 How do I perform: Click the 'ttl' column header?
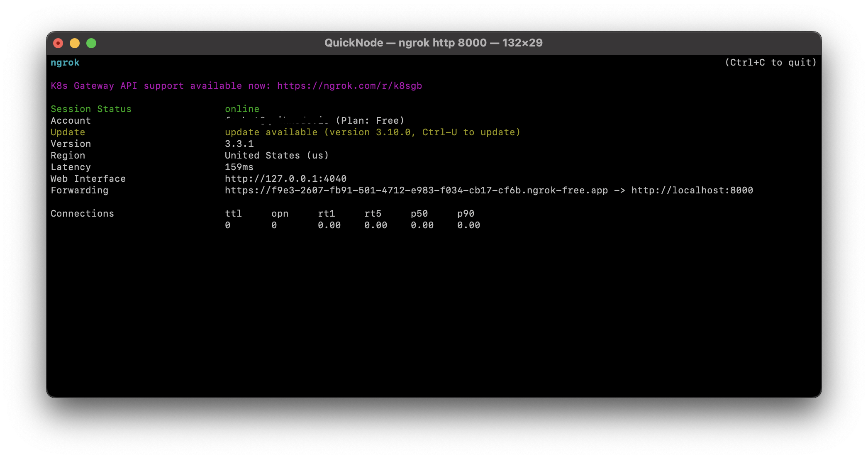233,214
